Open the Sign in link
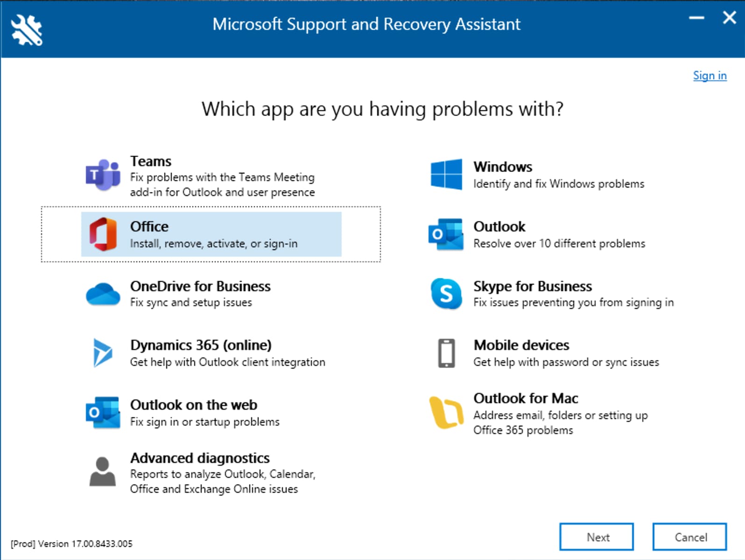Image resolution: width=745 pixels, height=560 pixels. [710, 76]
